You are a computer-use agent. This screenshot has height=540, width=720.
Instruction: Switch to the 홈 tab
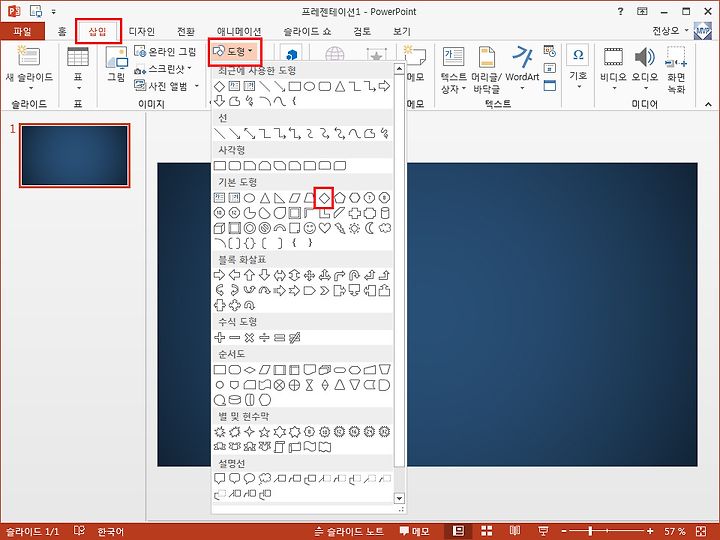click(x=62, y=31)
